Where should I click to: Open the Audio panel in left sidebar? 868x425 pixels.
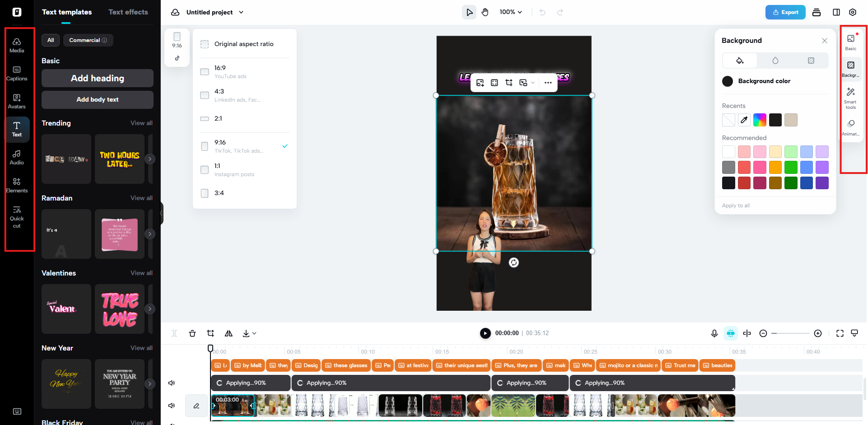tap(17, 157)
